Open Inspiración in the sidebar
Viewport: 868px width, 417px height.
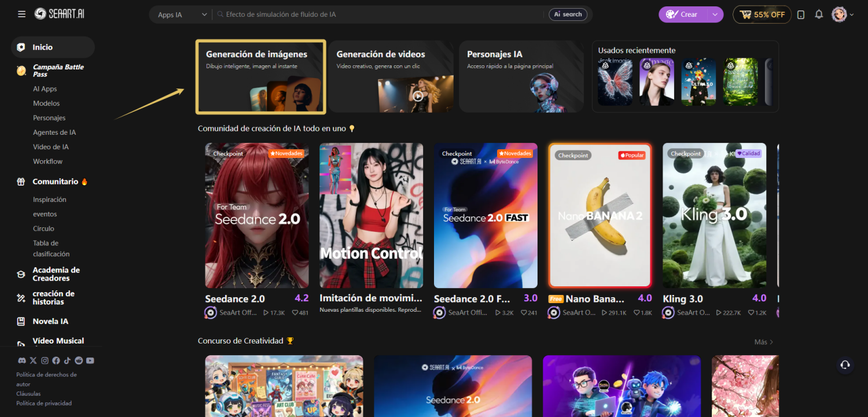pyautogui.click(x=50, y=200)
